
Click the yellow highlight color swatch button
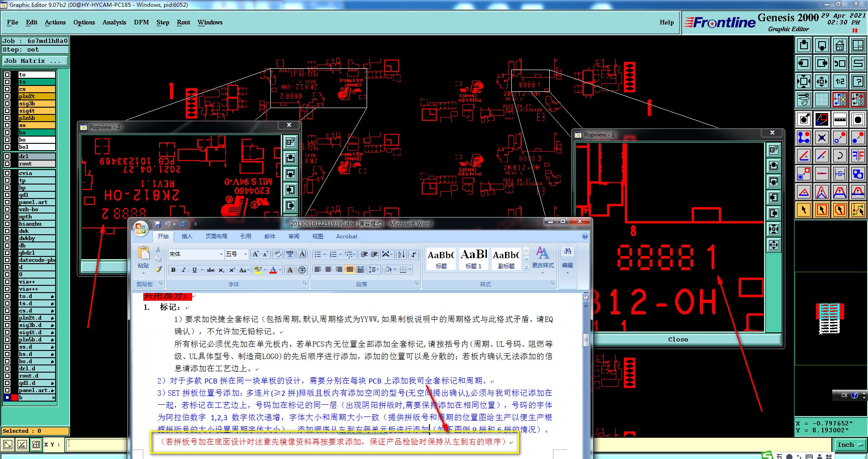[258, 270]
